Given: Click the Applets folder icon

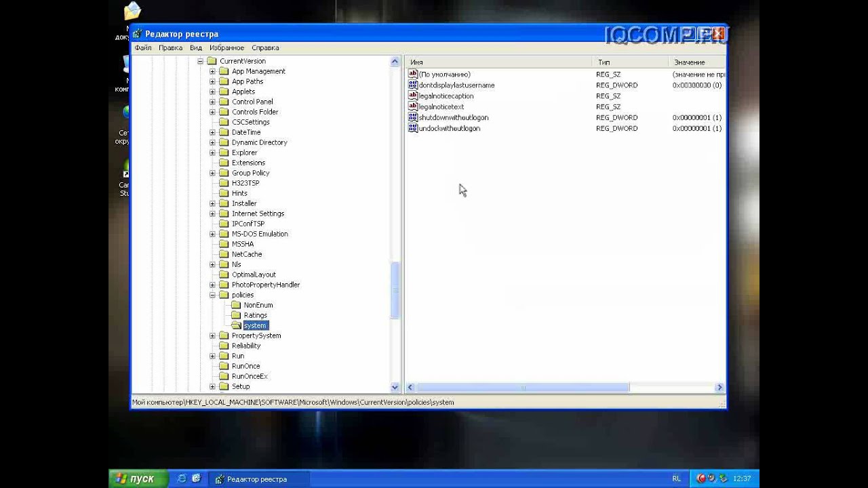Looking at the screenshot, I should (x=224, y=91).
